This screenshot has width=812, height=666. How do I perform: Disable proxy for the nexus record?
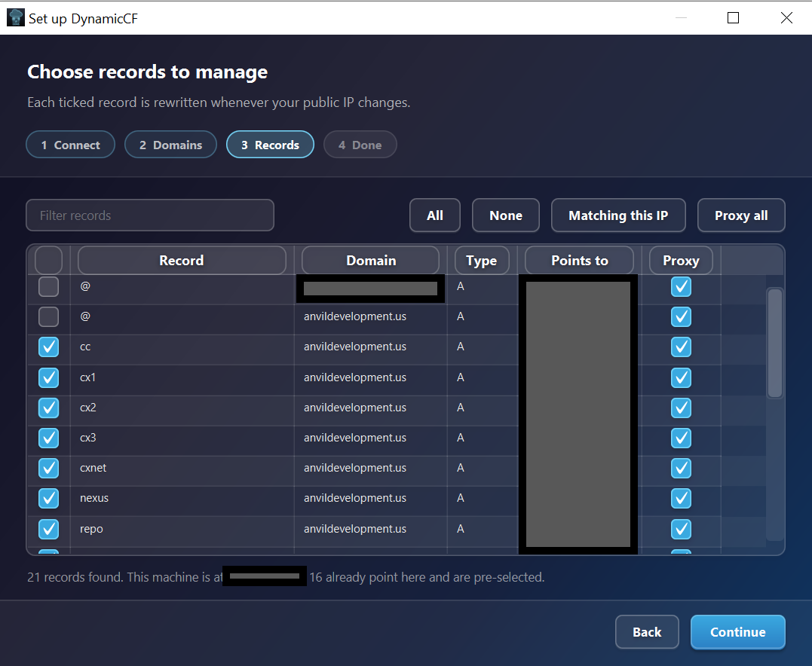pos(681,498)
